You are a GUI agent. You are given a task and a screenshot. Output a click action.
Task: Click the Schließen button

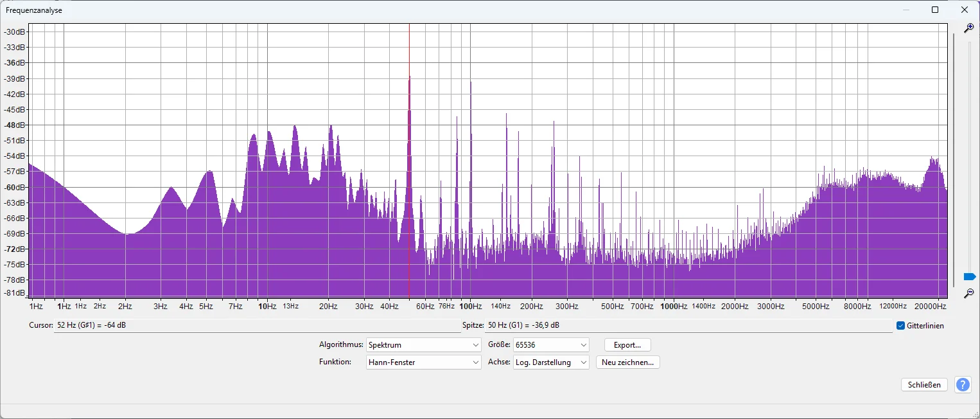(925, 385)
